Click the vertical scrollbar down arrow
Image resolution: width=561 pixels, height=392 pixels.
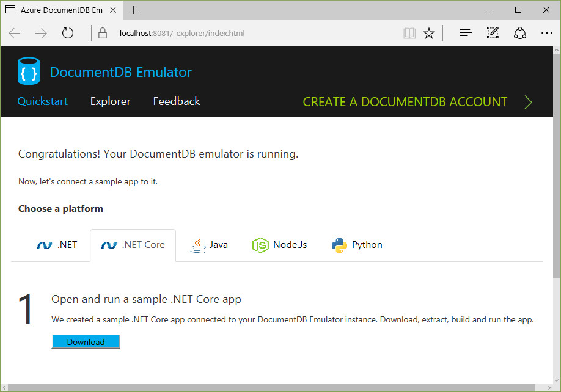[x=557, y=380]
